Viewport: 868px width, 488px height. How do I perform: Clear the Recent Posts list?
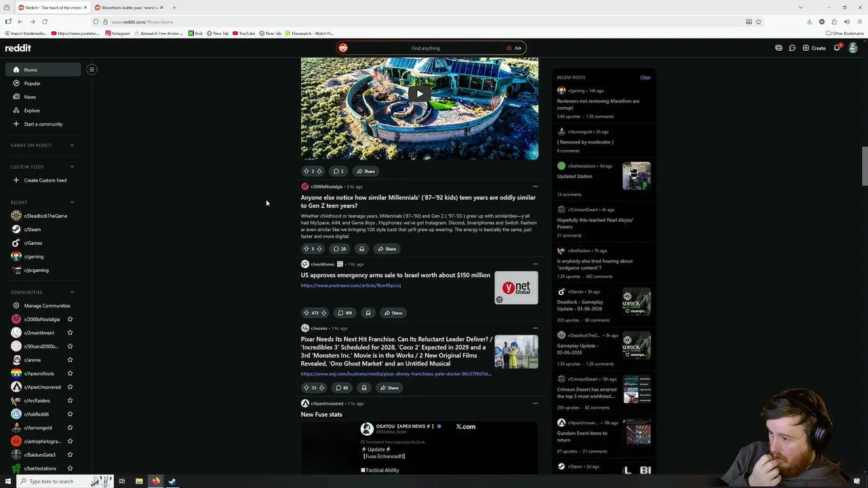(645, 77)
